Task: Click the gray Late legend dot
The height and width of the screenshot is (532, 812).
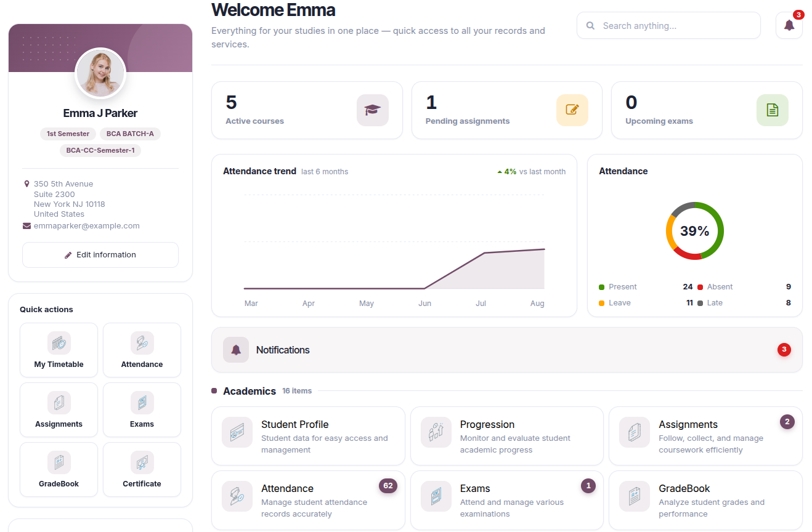Action: click(x=700, y=303)
